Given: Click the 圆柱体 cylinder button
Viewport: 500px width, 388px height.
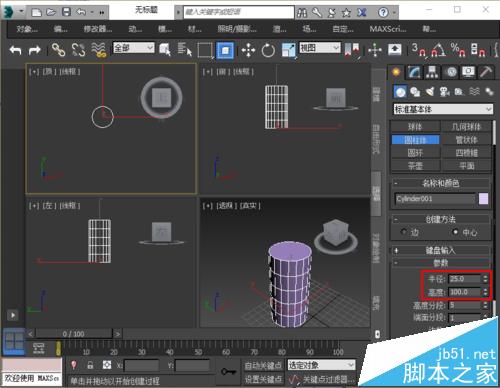Looking at the screenshot, I should [415, 140].
